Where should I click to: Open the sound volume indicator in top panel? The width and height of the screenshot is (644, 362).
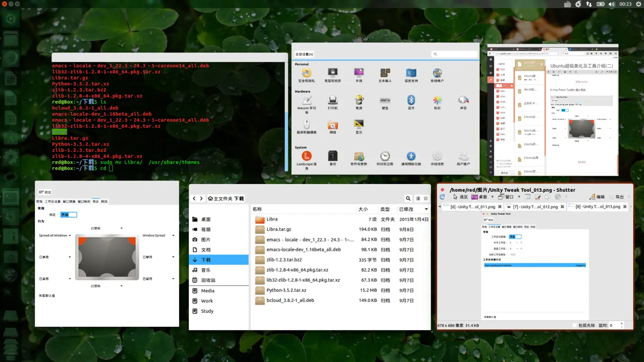tap(611, 4)
